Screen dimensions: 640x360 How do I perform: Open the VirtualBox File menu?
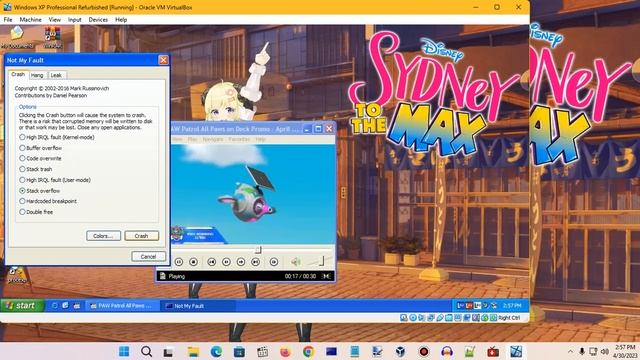pos(8,20)
